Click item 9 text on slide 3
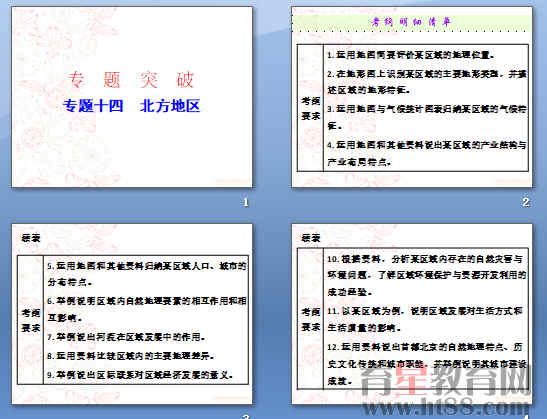 click(x=140, y=375)
